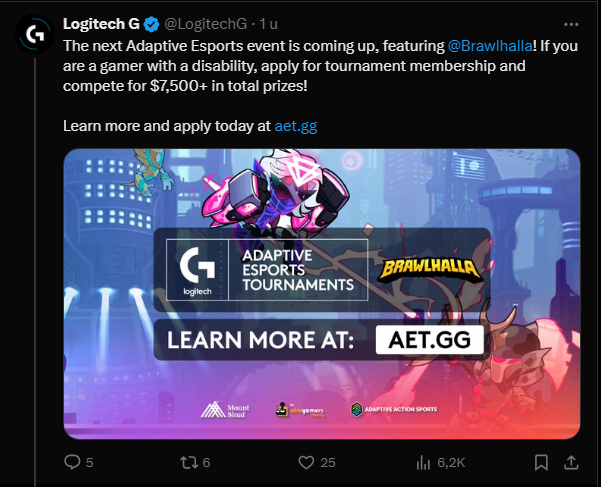
Task: Click the repost count 6
Action: [206, 463]
